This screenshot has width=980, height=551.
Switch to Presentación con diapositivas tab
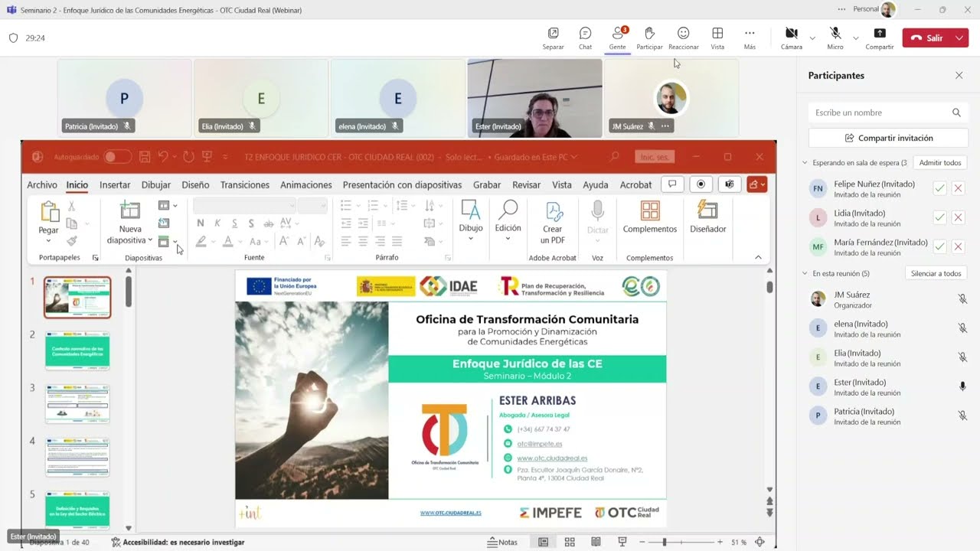click(x=402, y=184)
